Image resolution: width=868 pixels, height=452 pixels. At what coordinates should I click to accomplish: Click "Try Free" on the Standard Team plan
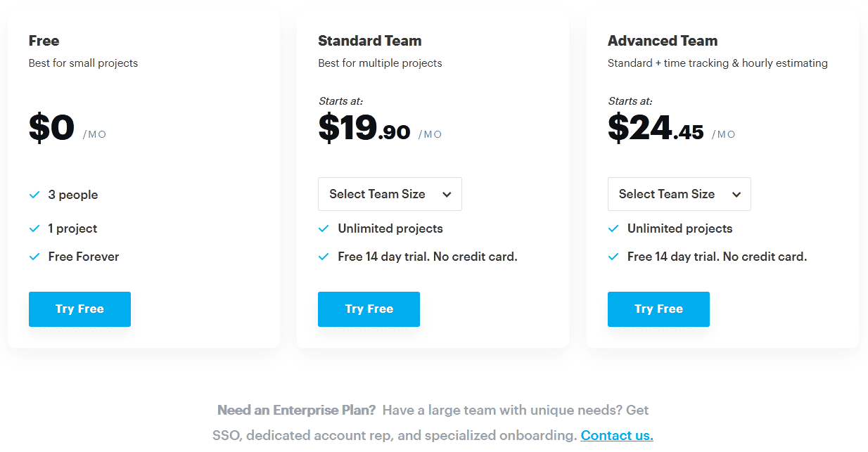[x=369, y=309]
